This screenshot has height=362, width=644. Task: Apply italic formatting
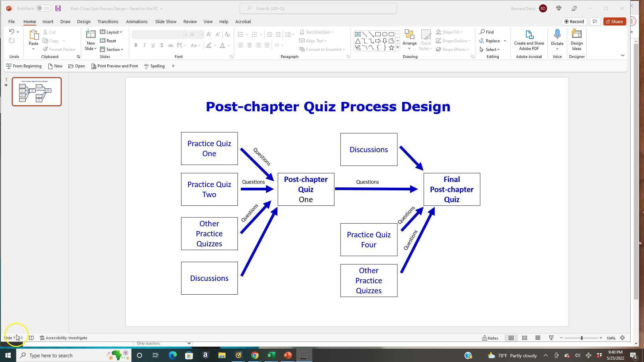(x=144, y=45)
